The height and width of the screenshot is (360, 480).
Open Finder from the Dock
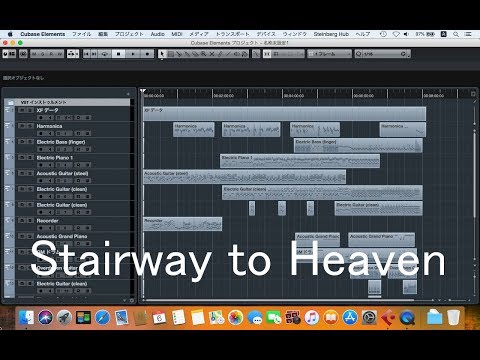click(x=26, y=317)
